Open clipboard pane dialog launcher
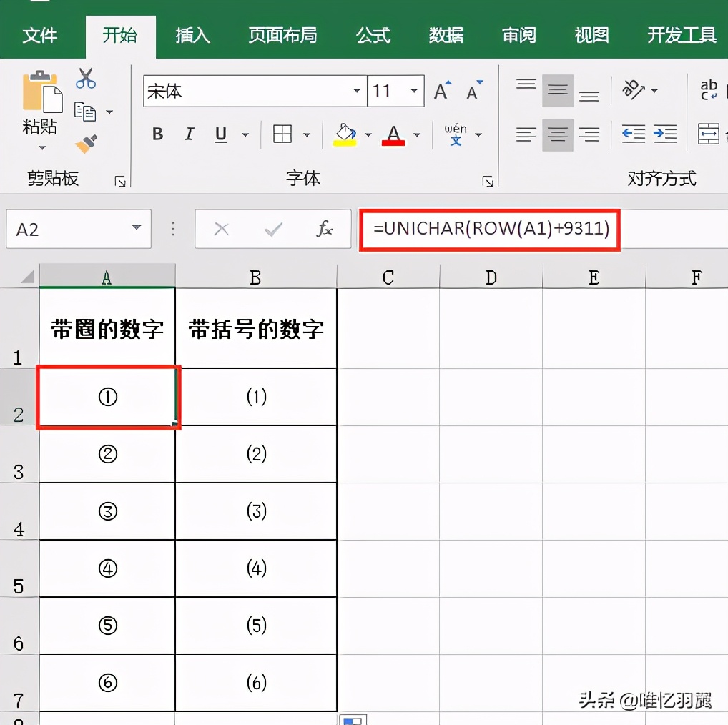The image size is (728, 725). tap(120, 182)
